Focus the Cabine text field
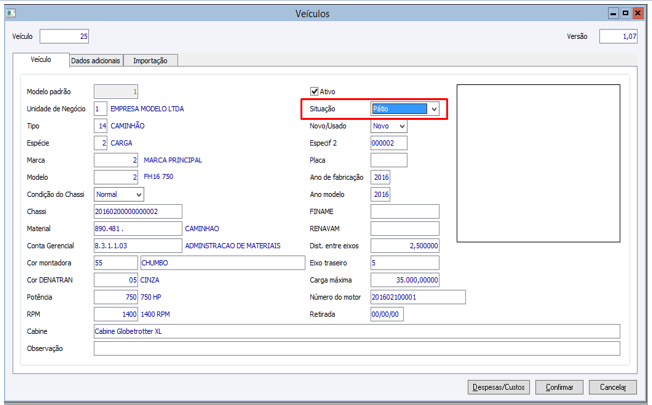 pyautogui.click(x=357, y=331)
